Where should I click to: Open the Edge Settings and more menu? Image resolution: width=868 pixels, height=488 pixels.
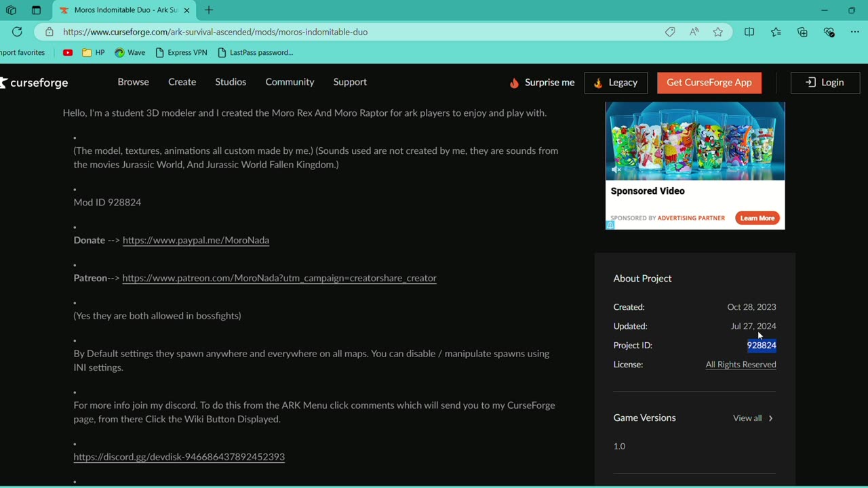pyautogui.click(x=854, y=32)
